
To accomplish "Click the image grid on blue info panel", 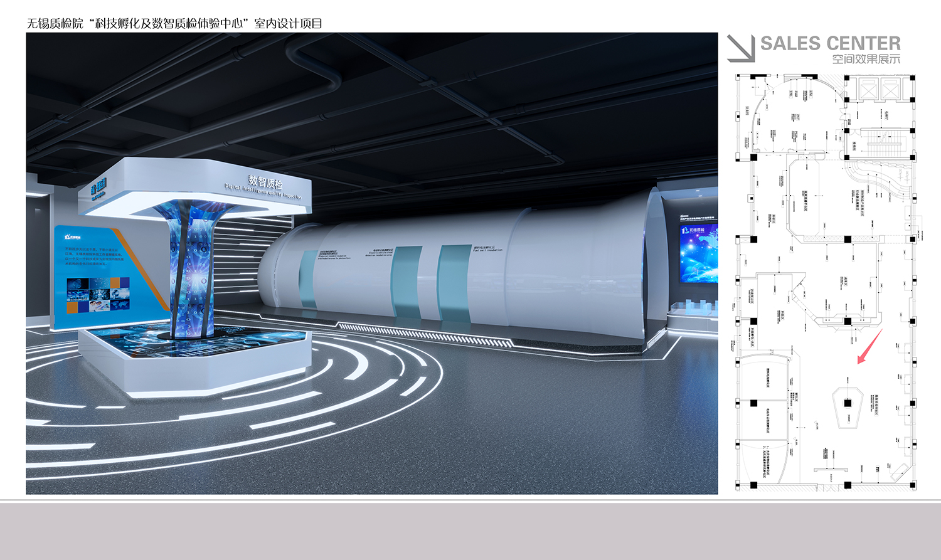I will 98,295.
